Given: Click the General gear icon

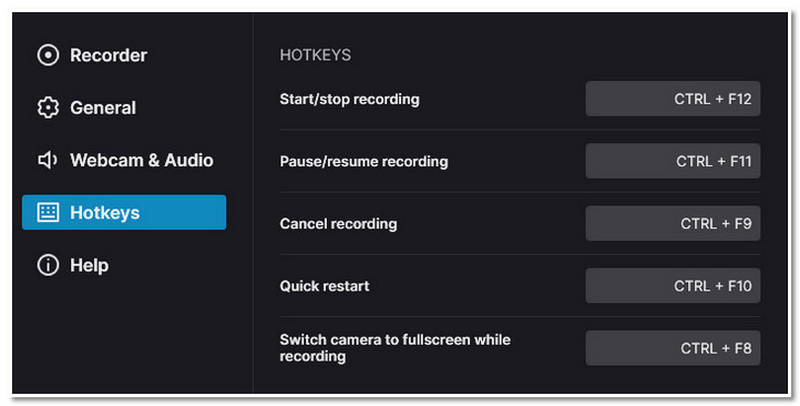Looking at the screenshot, I should [48, 108].
